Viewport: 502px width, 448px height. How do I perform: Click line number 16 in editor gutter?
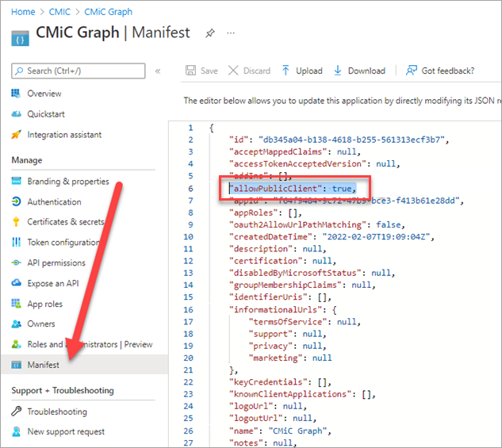coord(188,309)
